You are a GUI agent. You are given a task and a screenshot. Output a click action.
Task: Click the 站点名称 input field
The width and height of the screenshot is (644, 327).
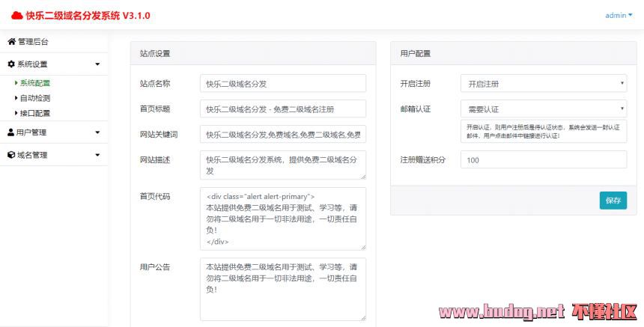(282, 83)
